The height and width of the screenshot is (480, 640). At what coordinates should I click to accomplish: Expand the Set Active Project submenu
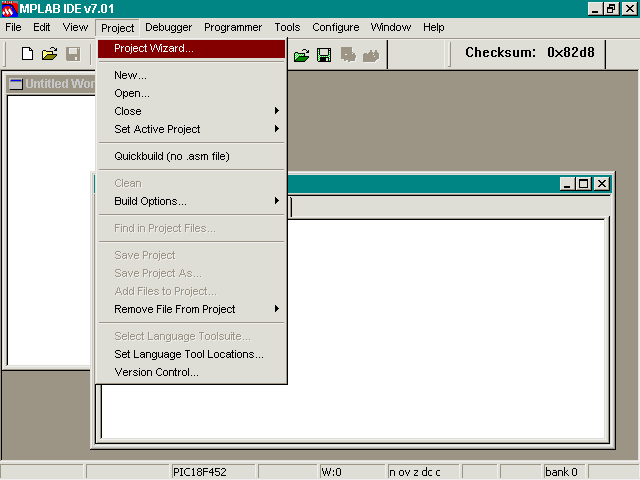[x=191, y=129]
